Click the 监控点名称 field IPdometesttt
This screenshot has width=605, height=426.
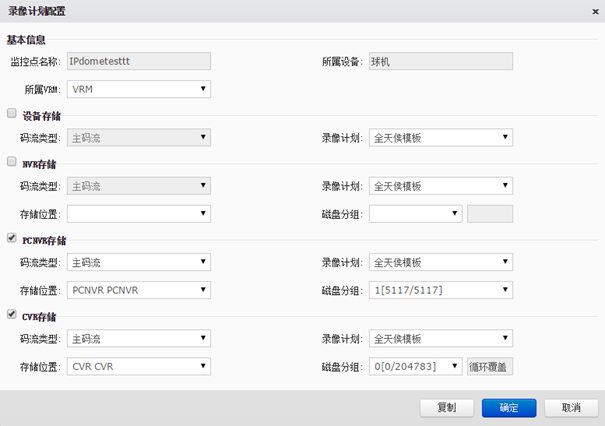[139, 61]
